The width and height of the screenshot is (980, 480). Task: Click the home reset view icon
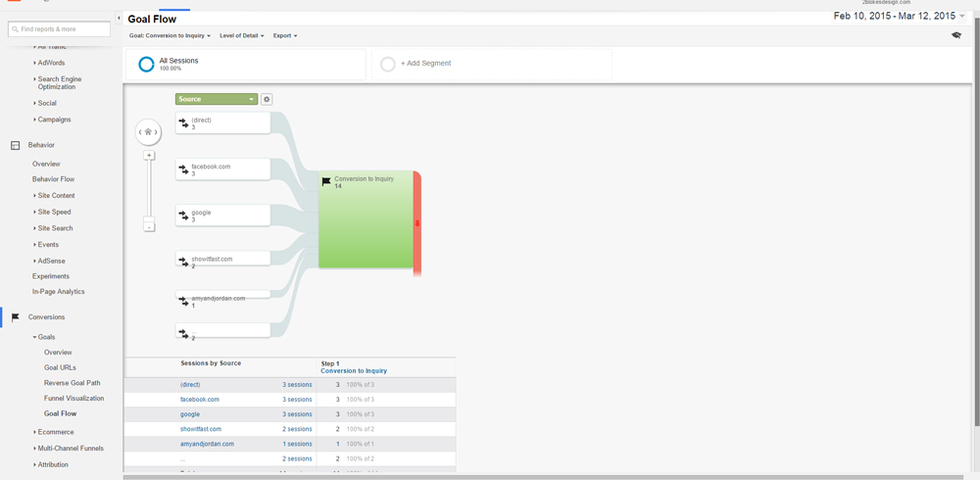(x=148, y=132)
